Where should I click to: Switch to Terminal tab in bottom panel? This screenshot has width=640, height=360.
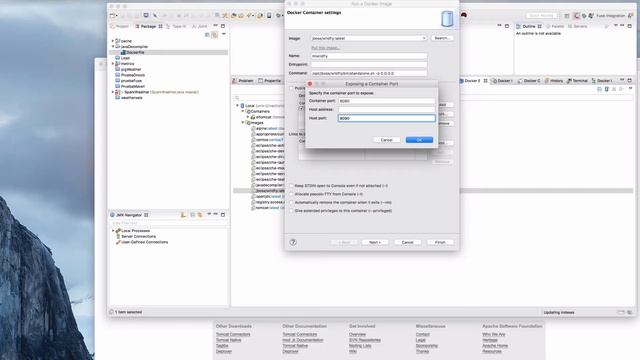(x=577, y=81)
